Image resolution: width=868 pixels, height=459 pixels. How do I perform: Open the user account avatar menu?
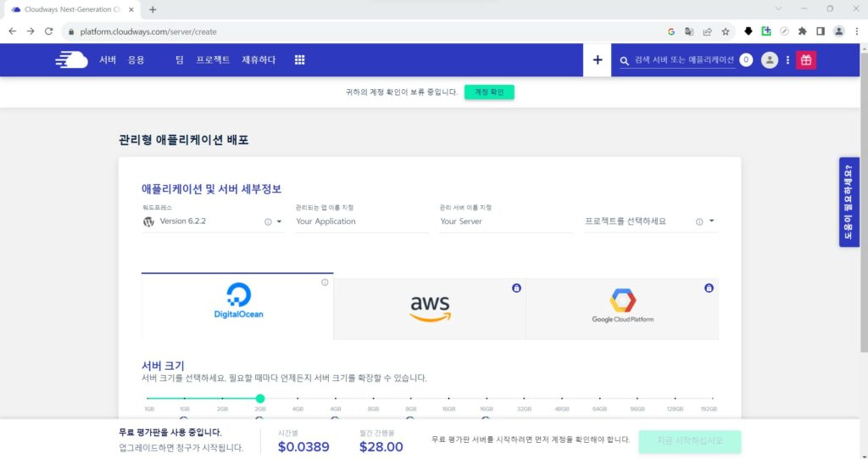pos(769,60)
